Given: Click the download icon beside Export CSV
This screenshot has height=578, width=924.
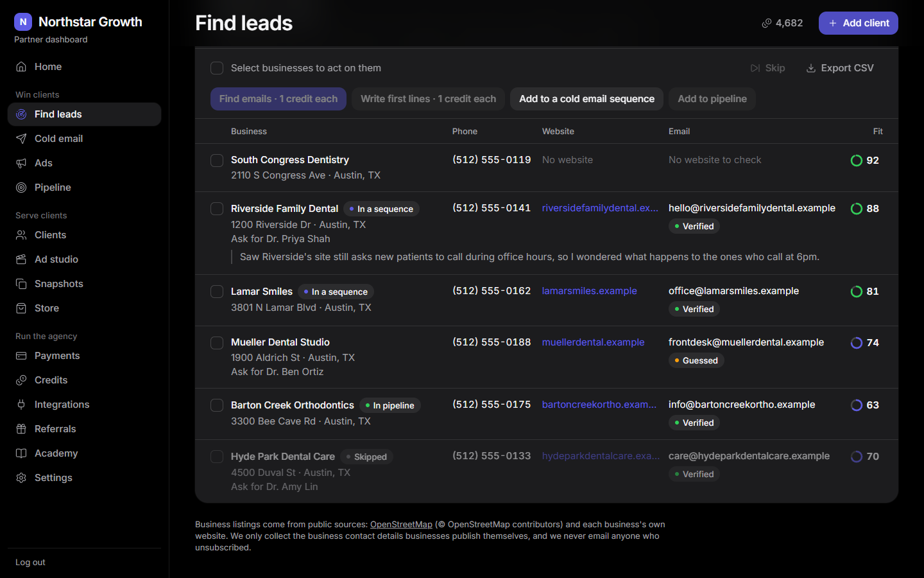Looking at the screenshot, I should click(811, 68).
